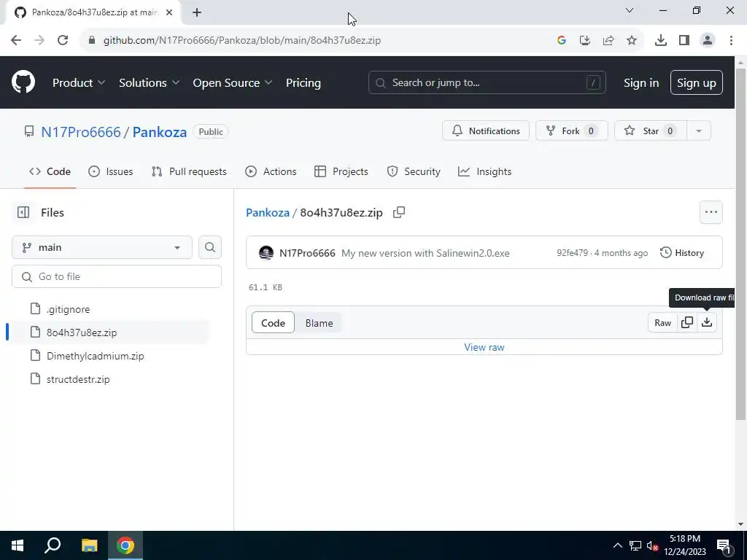Image resolution: width=747 pixels, height=560 pixels.
Task: Open the Pull requests tab
Action: click(189, 171)
